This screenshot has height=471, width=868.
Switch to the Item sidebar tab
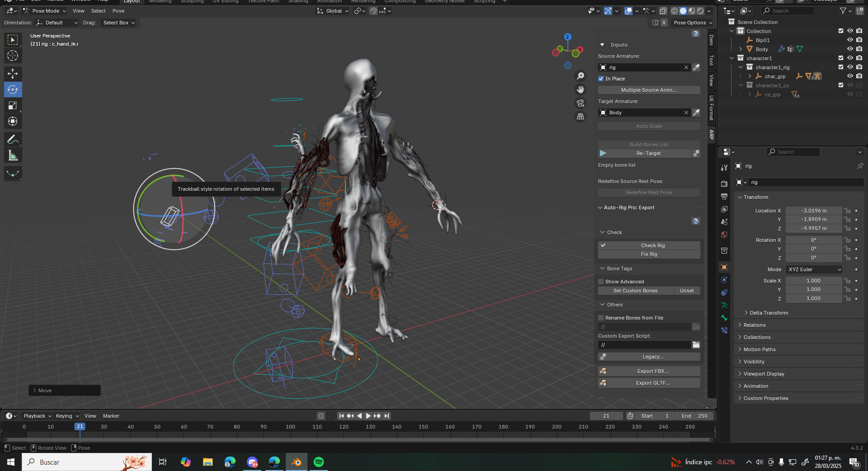712,40
